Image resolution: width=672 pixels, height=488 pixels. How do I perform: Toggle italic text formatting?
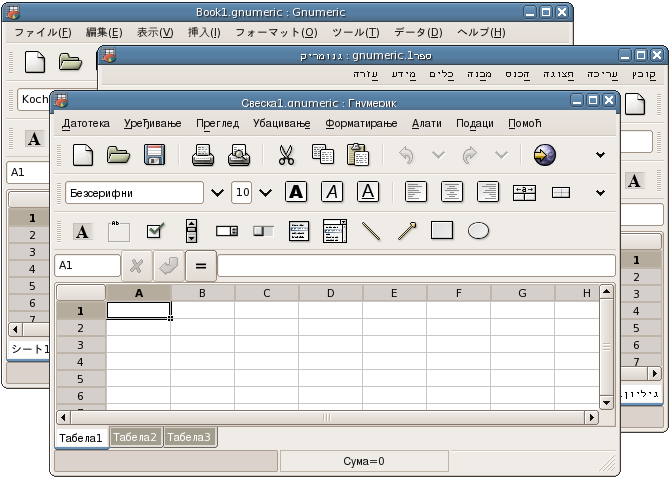point(332,192)
